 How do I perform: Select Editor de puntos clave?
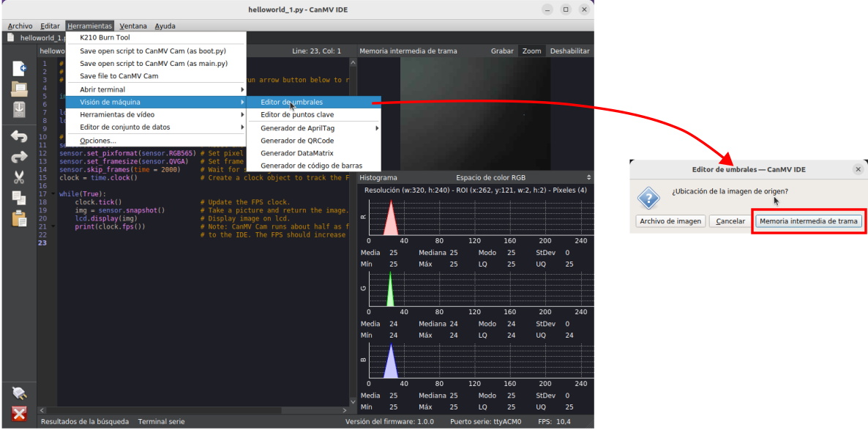pyautogui.click(x=313, y=115)
